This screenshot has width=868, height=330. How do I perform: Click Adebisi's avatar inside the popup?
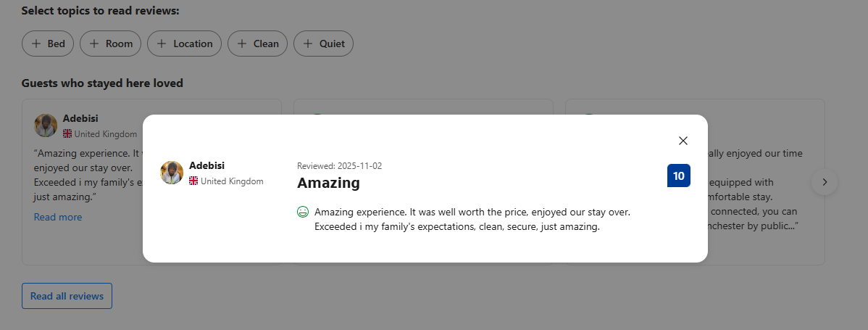[172, 173]
